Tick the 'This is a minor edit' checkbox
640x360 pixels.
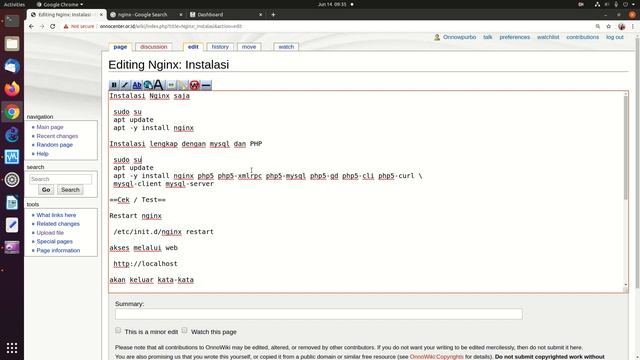pos(118,330)
